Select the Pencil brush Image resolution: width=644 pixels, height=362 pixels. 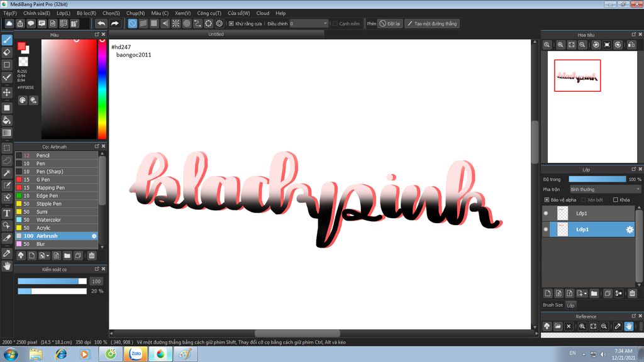click(x=57, y=155)
